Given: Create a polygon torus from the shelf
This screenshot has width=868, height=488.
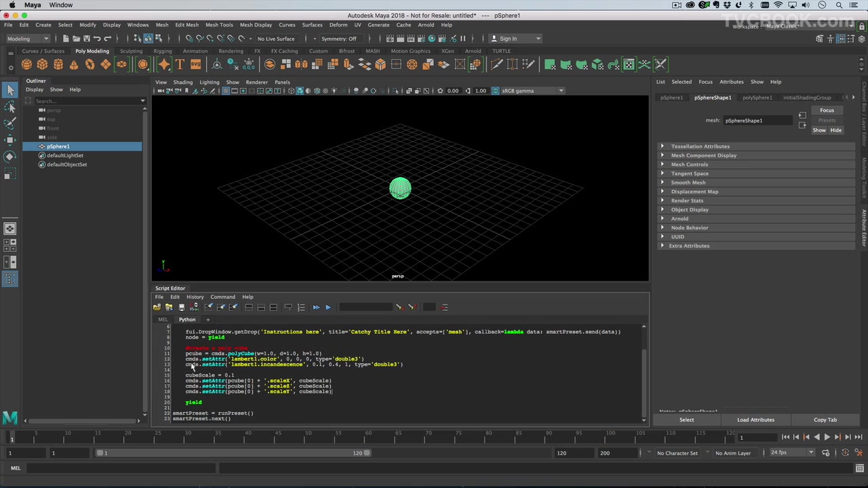Looking at the screenshot, I should [x=90, y=64].
